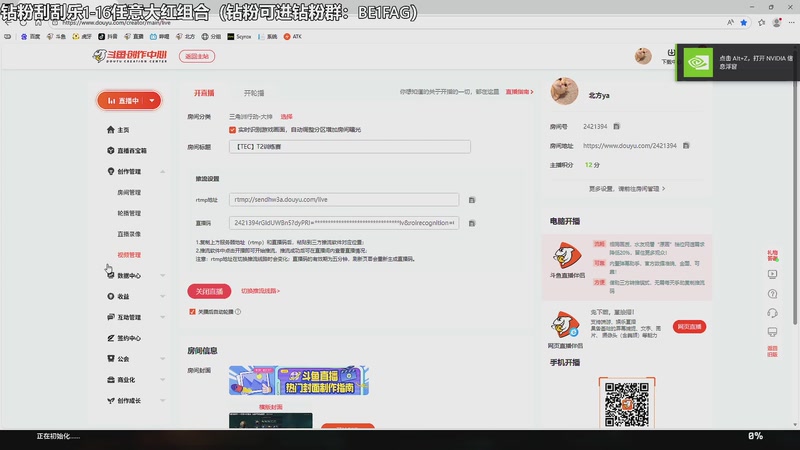Click the 收益 coin icon

click(111, 296)
